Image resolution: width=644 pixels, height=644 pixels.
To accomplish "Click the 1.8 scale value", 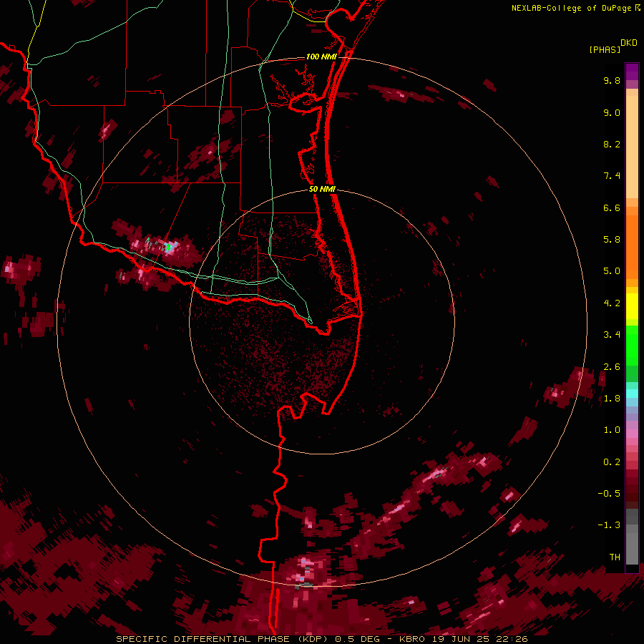I will point(612,399).
